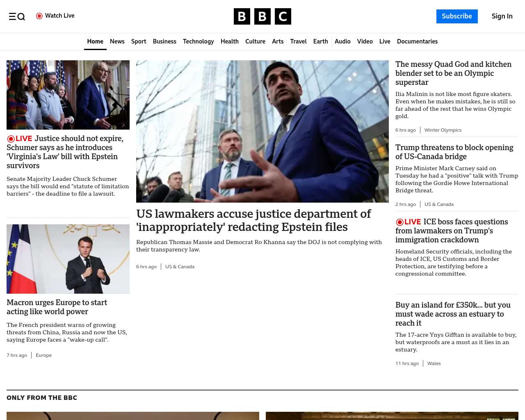Open Trump threatens US-Canada bridge headline
Viewport: 525px width, 420px height.
[454, 152]
